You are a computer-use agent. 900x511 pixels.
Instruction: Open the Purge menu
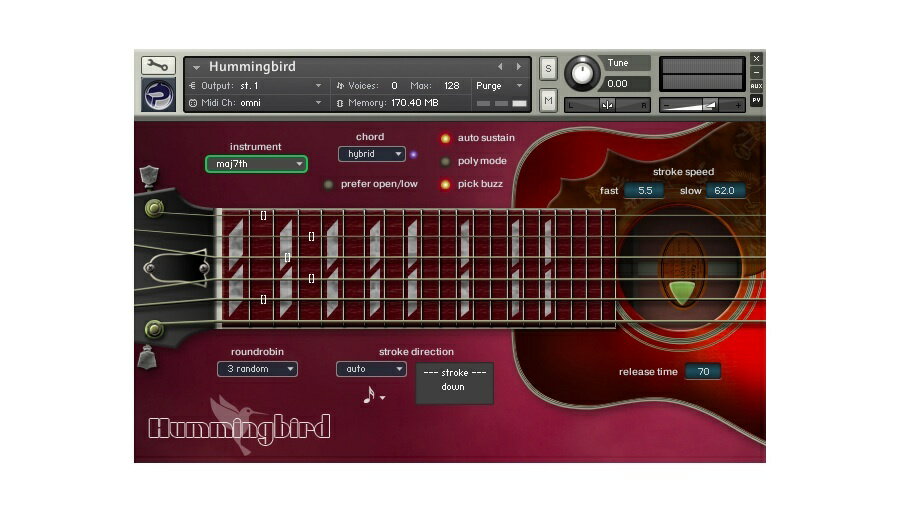point(499,86)
